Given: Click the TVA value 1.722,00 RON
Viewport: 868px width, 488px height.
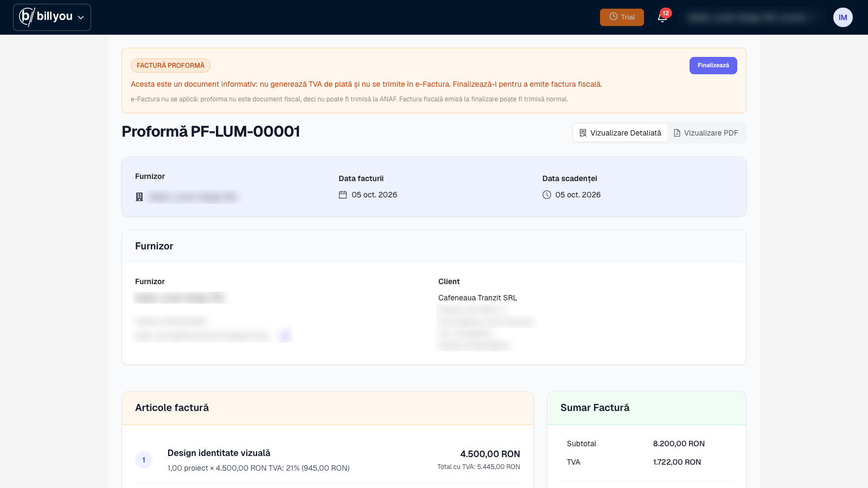Looking at the screenshot, I should 677,462.
